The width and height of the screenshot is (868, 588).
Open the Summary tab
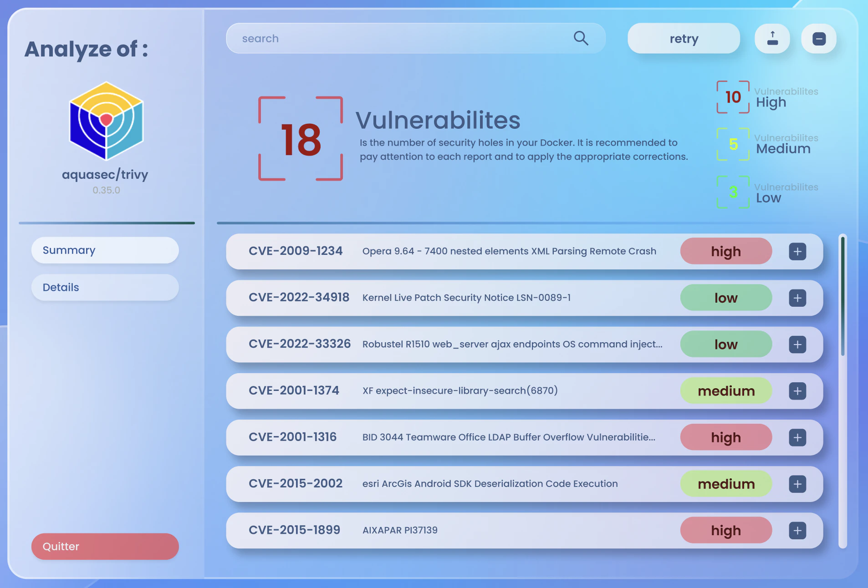point(105,250)
